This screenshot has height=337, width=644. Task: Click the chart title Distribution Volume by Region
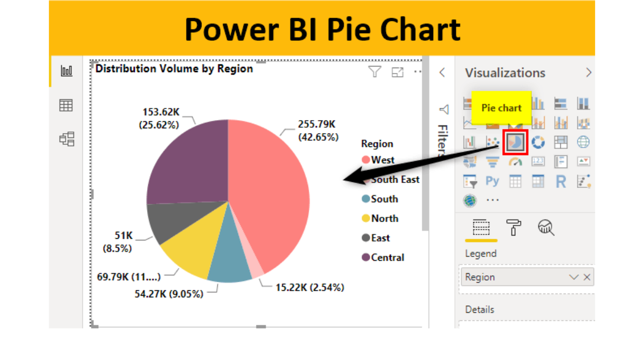pyautogui.click(x=174, y=69)
